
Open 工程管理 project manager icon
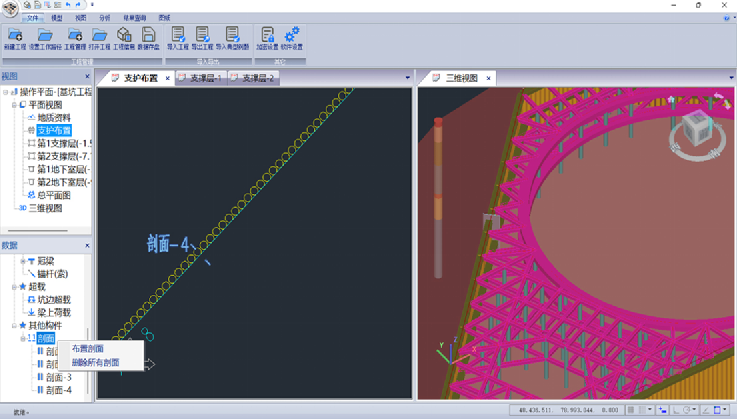pos(74,36)
